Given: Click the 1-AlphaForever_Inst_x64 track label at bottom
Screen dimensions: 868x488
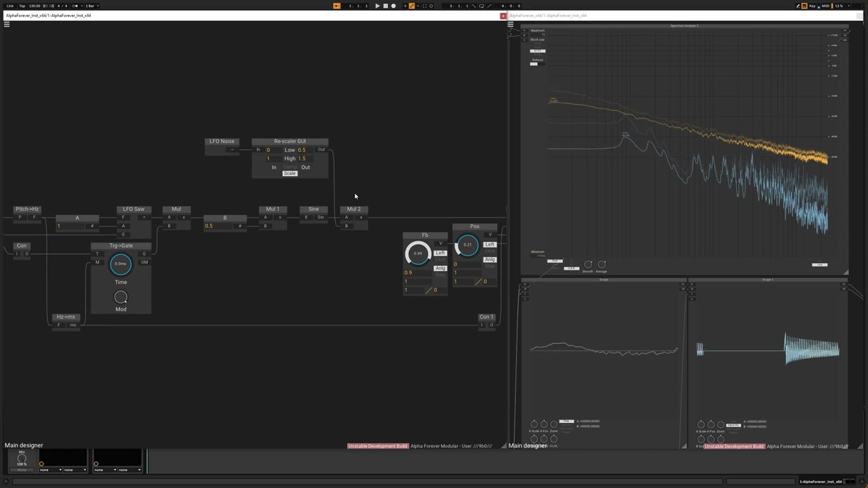Looking at the screenshot, I should pos(821,482).
